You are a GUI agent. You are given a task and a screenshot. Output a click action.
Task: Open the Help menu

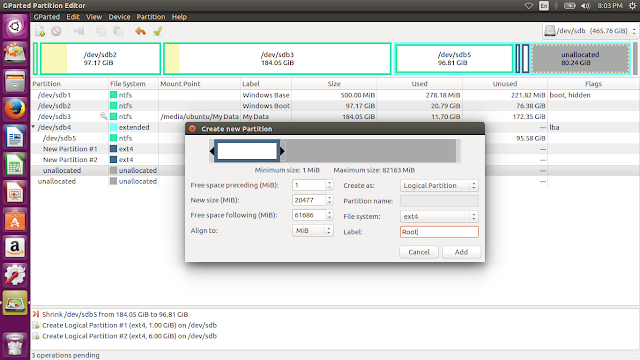click(x=179, y=17)
